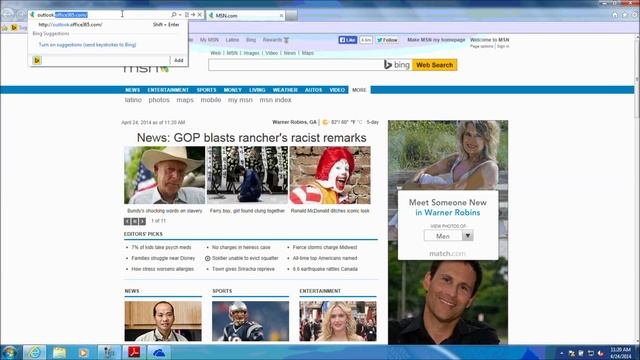Click the Go arrow in address bar
640x360 pixels.
coord(193,15)
